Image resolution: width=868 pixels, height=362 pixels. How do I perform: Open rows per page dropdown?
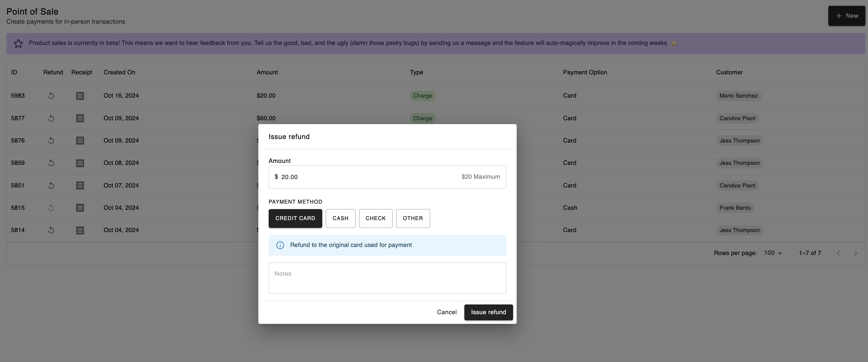tap(773, 253)
